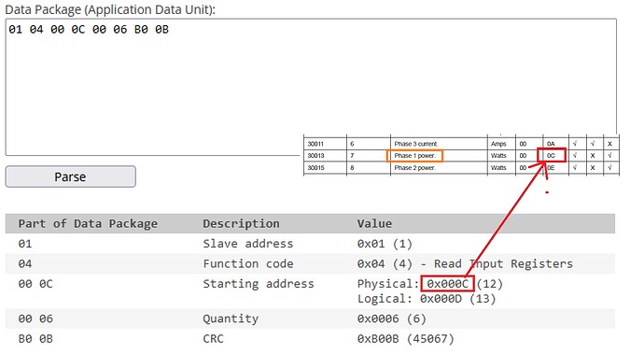Click the '0A' address cell in the register table
The image size is (644, 353).
[x=551, y=144]
